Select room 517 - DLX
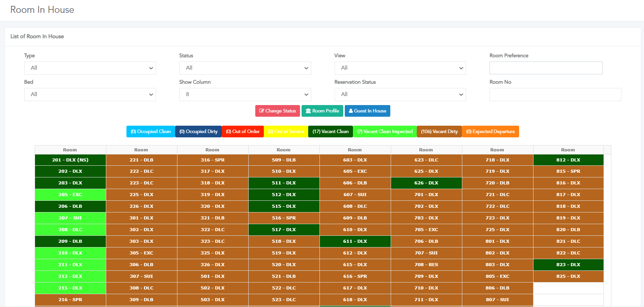This screenshot has width=644, height=307. coord(284,230)
